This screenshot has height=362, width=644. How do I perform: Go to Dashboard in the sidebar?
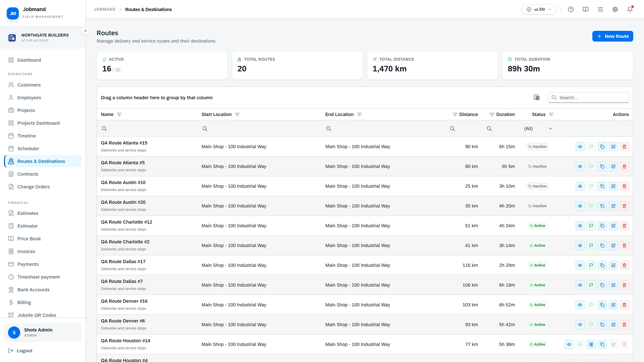coord(43,60)
